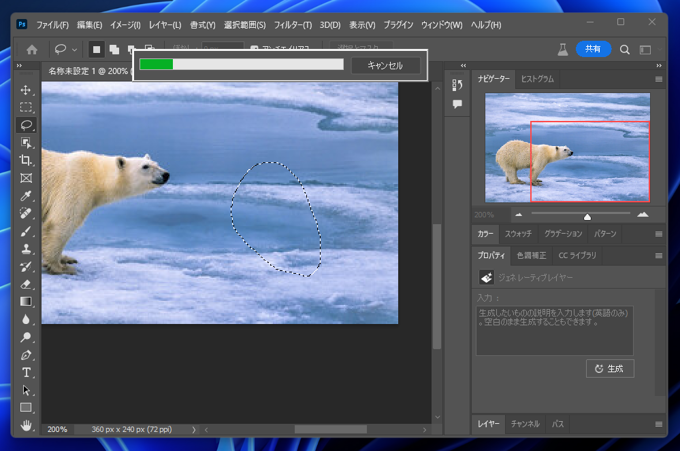Image resolution: width=680 pixels, height=451 pixels.
Task: Open the Comments panel icon
Action: (x=457, y=104)
